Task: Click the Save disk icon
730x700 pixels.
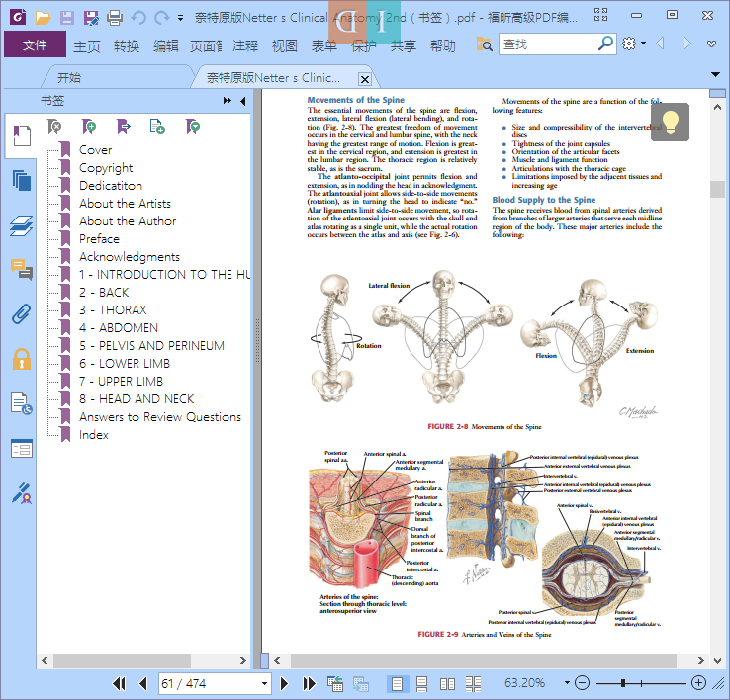Action: (66, 18)
